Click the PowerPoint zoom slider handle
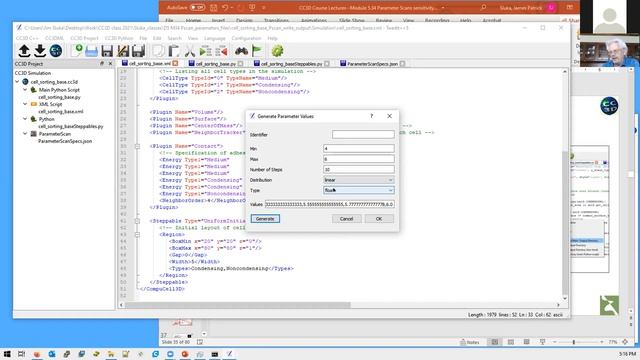Viewport: 640px width, 360px height. (x=573, y=342)
